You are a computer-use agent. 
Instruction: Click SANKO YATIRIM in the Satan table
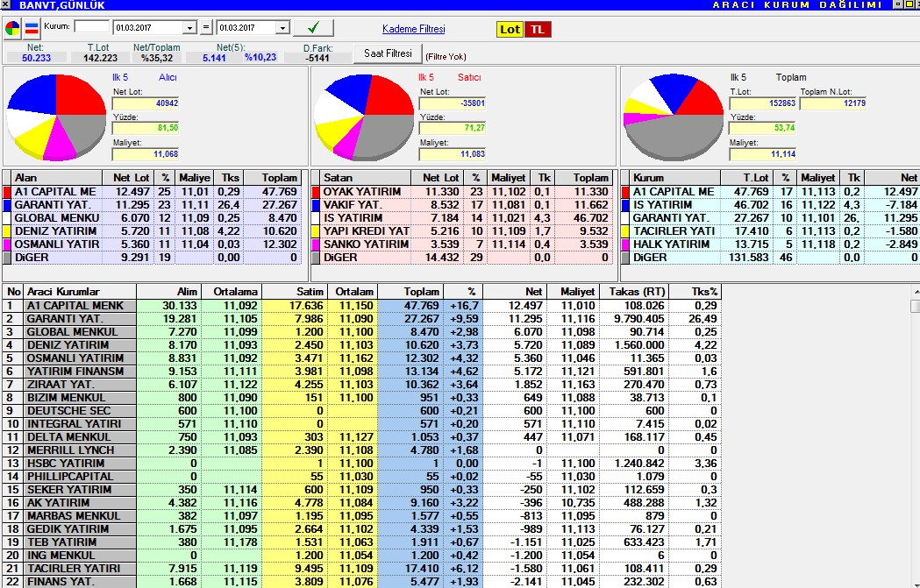tap(366, 244)
